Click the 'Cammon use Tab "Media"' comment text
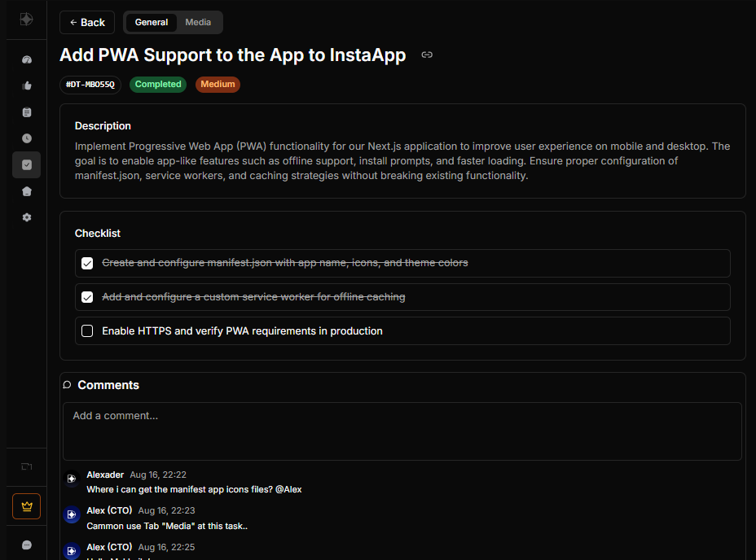This screenshot has height=560, width=756. [x=167, y=527]
